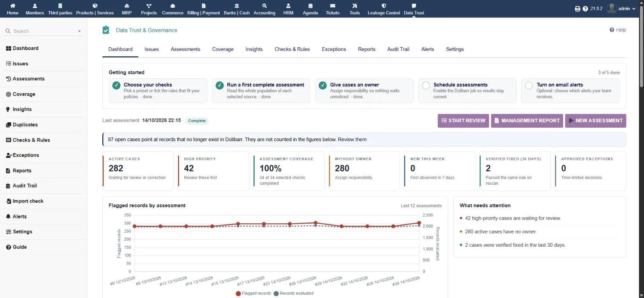Open the Banks | Cash module icon

[237, 6]
